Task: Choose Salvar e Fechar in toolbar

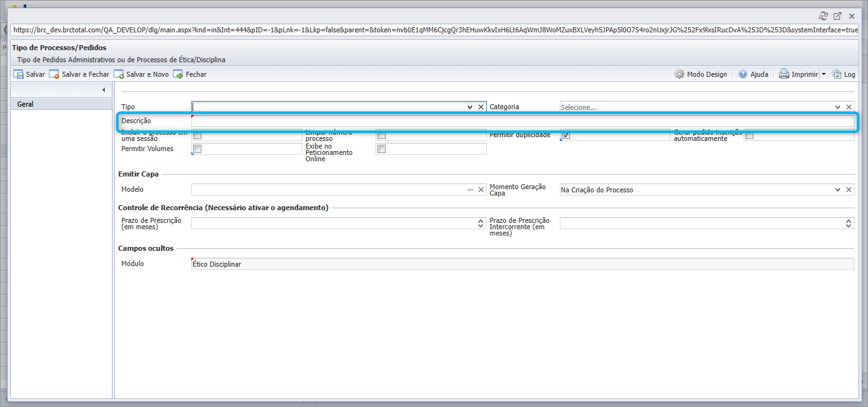Action: pos(79,74)
